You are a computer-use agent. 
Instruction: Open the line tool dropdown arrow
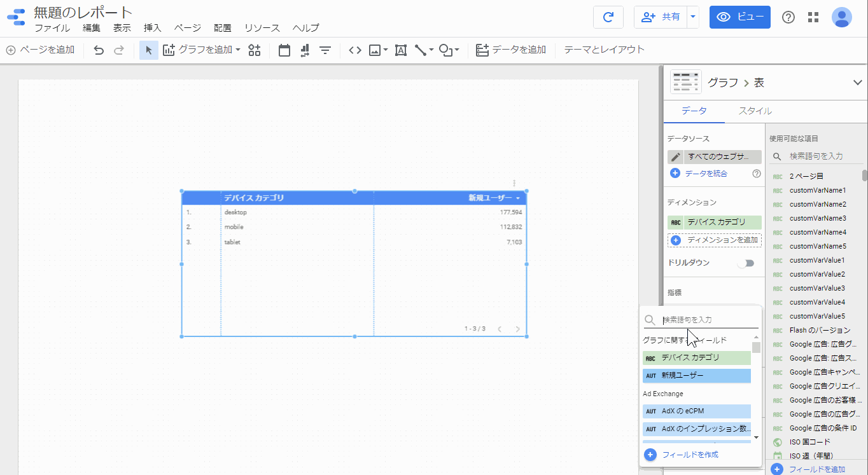tap(431, 50)
